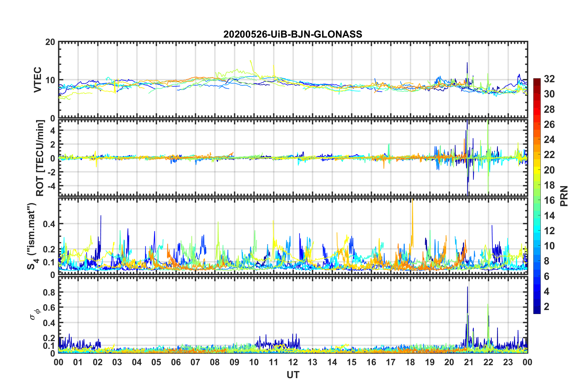
Task: Select PRN colorbar tick value 12
Action: tap(549, 231)
